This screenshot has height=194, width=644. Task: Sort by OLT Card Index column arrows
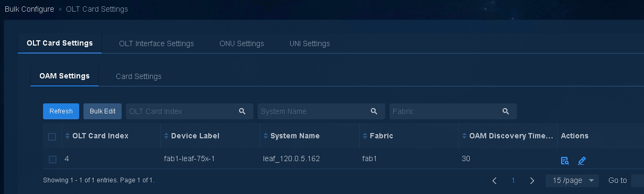[67, 136]
